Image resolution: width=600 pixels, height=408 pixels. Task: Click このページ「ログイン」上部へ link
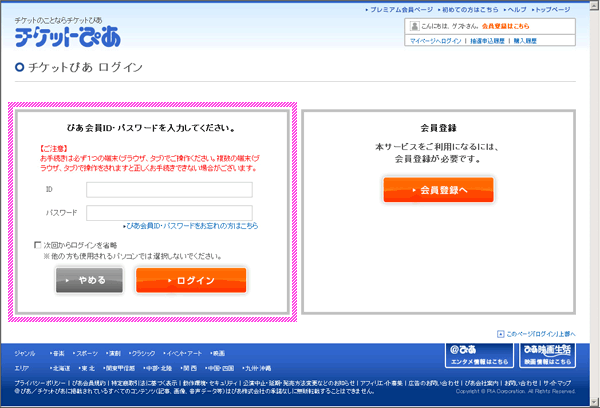tap(541, 334)
